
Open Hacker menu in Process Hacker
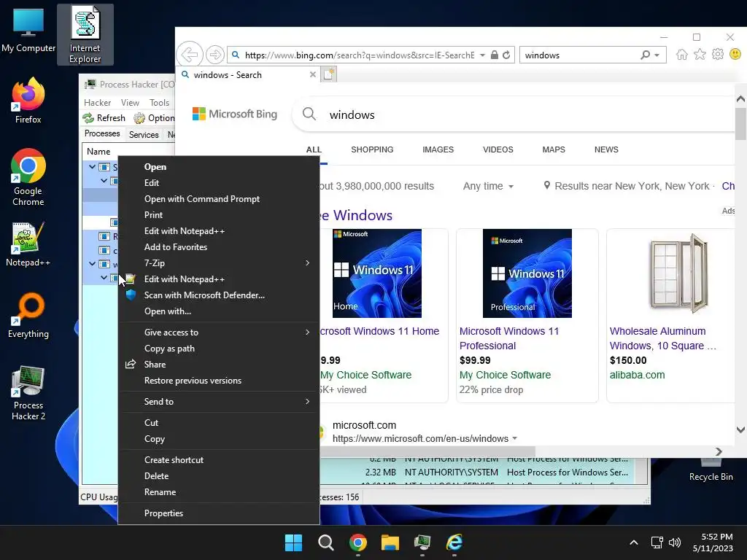97,102
